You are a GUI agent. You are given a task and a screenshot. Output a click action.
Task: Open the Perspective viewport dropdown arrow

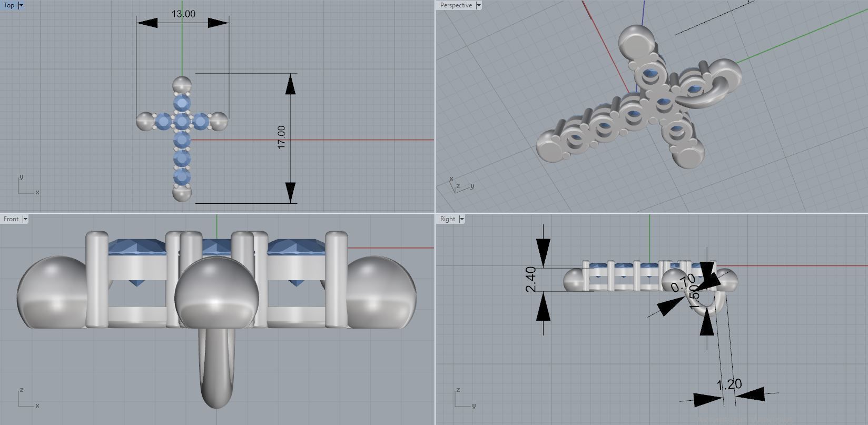478,5
